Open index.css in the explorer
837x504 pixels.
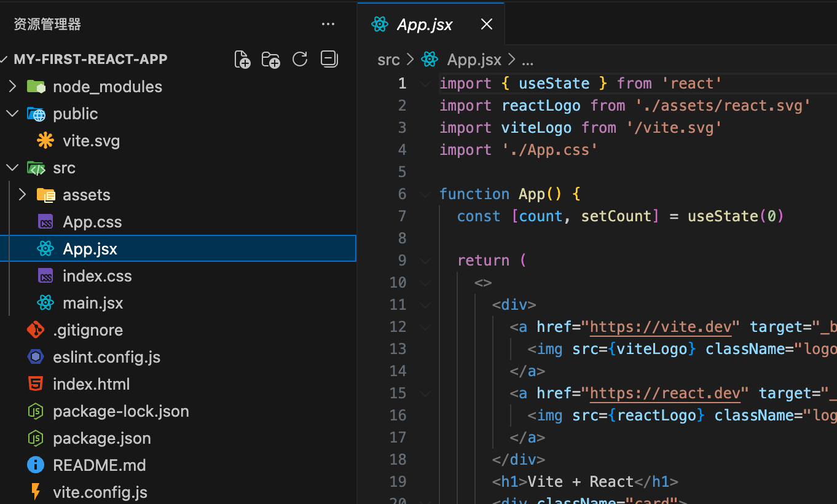(x=97, y=276)
